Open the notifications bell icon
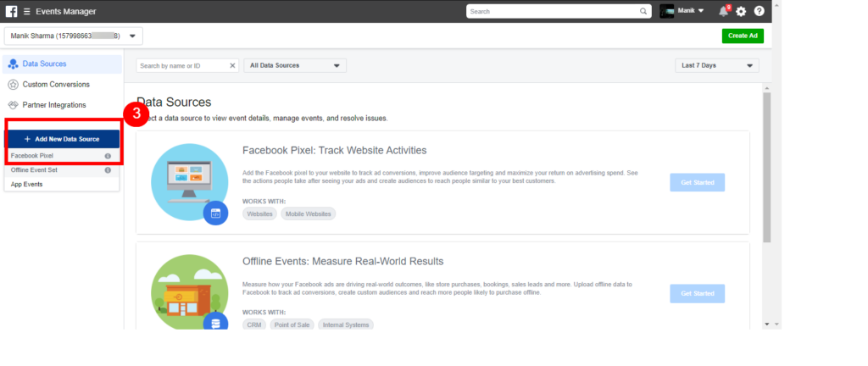 point(724,11)
